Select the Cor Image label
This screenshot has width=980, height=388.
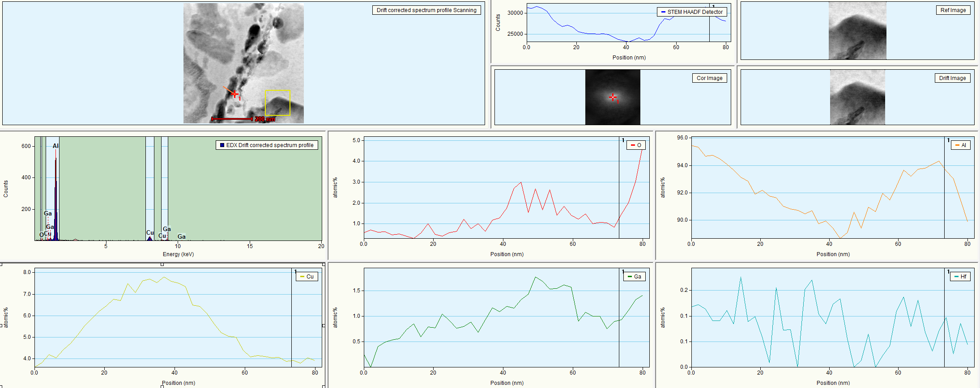click(x=709, y=78)
